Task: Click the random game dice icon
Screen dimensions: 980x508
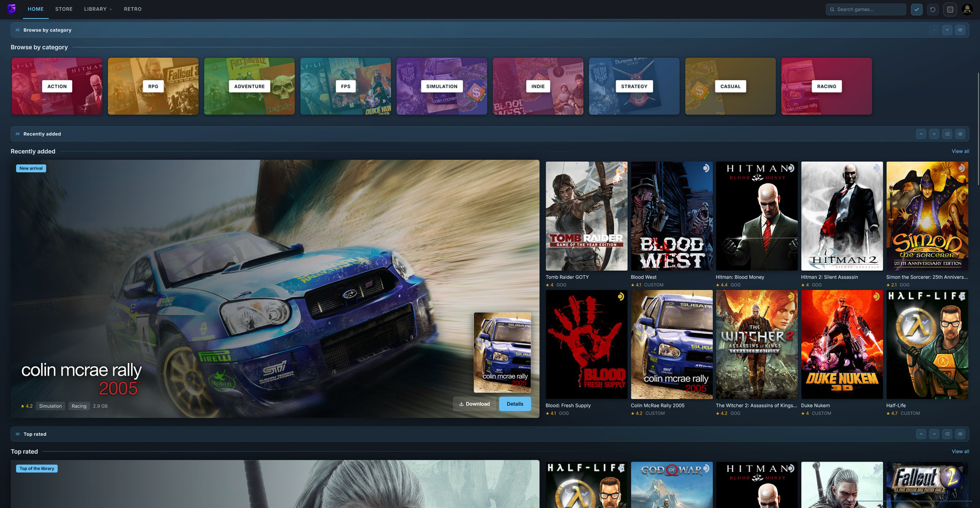Action: [950, 9]
